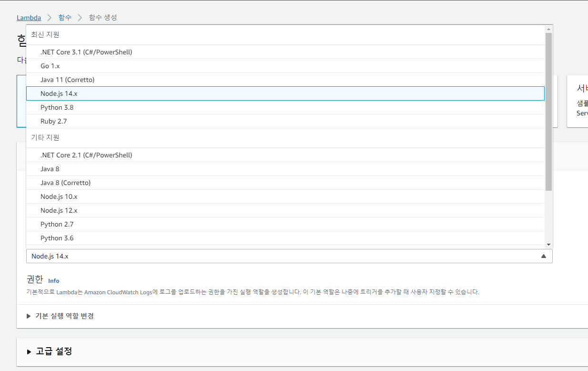This screenshot has width=588, height=371.
Task: Choose Python 2.7 runtime
Action: click(285, 224)
